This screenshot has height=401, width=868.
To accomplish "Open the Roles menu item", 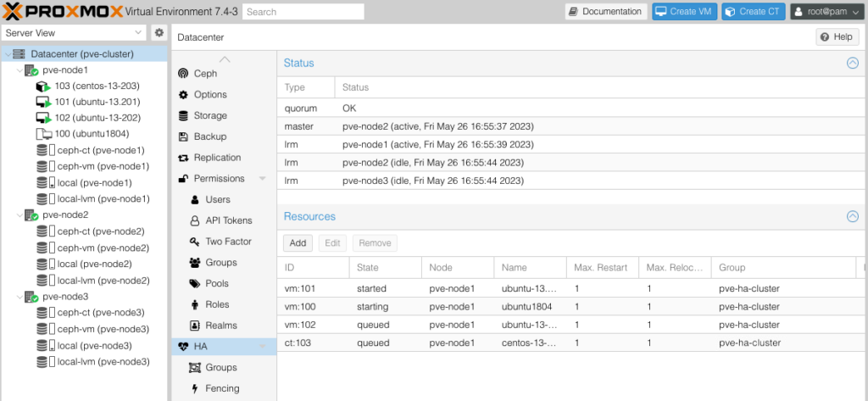I will pyautogui.click(x=224, y=304).
